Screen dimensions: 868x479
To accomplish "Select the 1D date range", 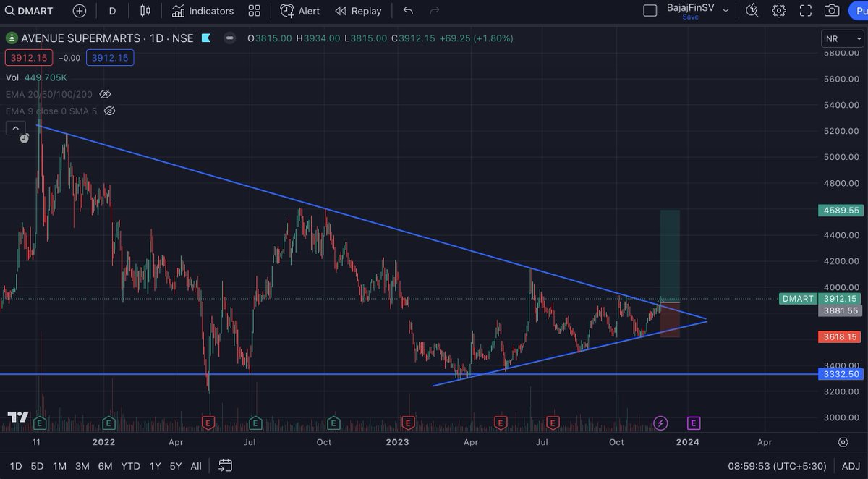I will (x=15, y=466).
